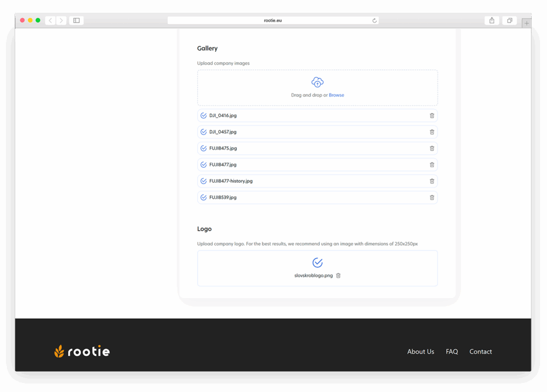Image resolution: width=547 pixels, height=392 pixels.
Task: Delete the FUJI8475.jpg image
Action: pos(432,148)
